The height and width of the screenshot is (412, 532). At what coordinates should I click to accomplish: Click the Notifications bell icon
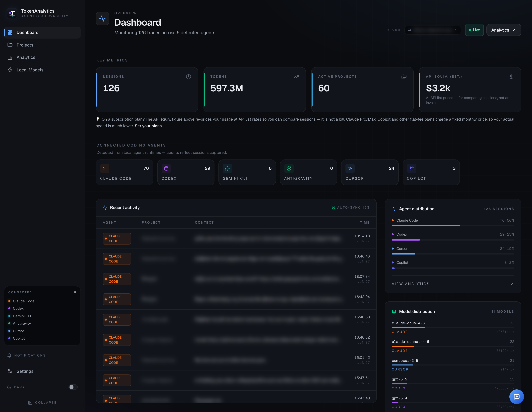[x=9, y=355]
